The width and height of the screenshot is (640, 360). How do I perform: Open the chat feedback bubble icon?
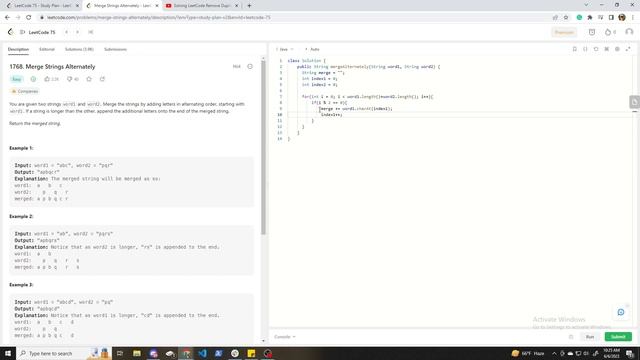(x=621, y=312)
